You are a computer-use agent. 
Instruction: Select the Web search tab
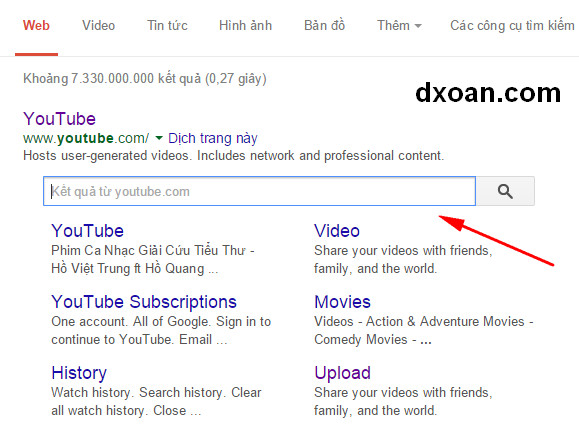tap(36, 25)
